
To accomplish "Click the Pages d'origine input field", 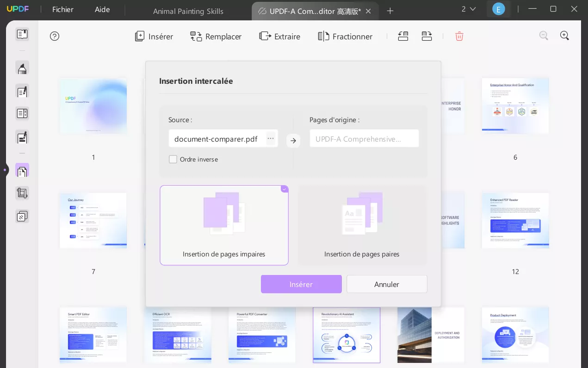I will [x=364, y=138].
